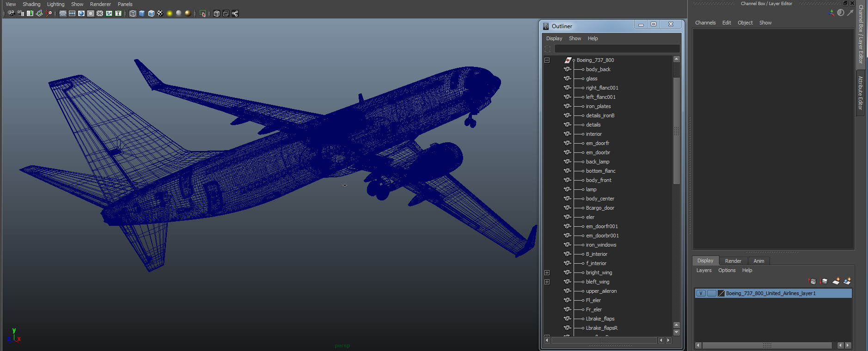Screen dimensions: 868x351
Task: Click mesh icon next to interior
Action: 567,134
